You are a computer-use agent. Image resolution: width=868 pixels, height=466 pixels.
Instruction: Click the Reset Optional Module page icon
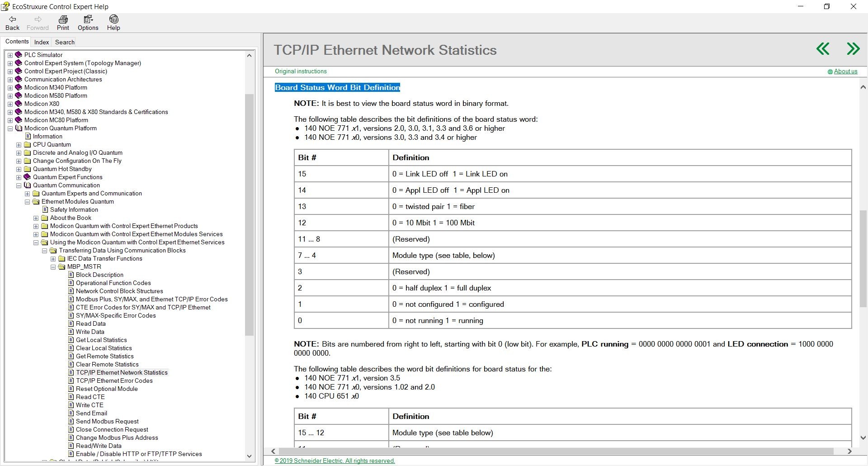71,389
